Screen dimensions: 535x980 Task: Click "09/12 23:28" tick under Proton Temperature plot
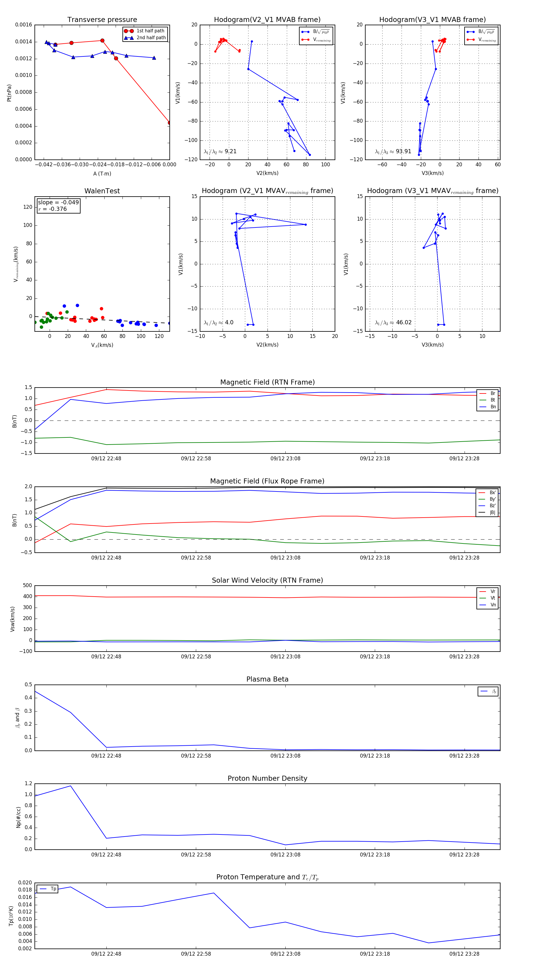click(x=464, y=954)
